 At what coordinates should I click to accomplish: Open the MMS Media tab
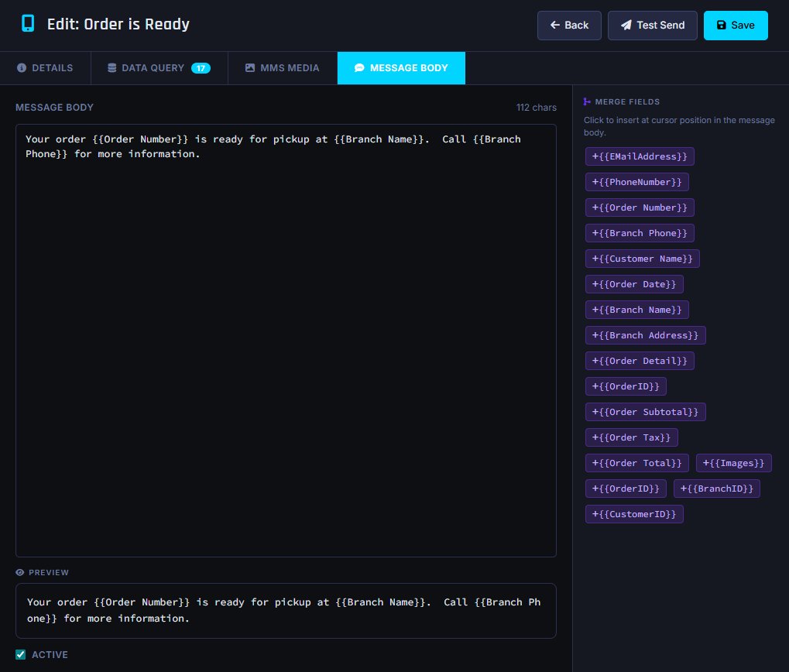(x=283, y=68)
